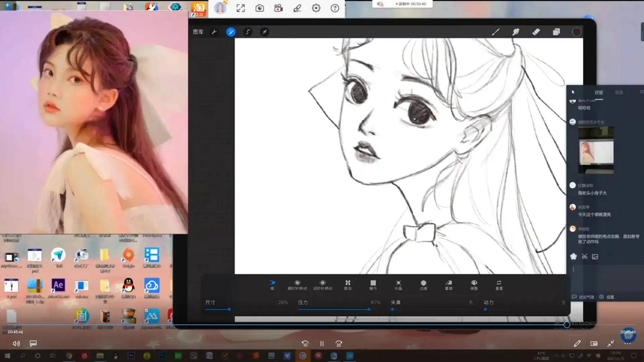
Task: Open Procreate Actions wrench menu
Action: [214, 32]
